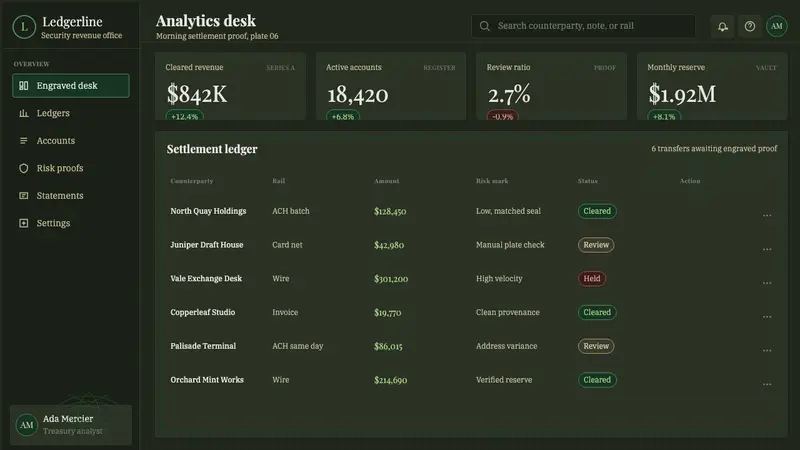Select Palisade Terminal counterparty name
Image resolution: width=800 pixels, height=450 pixels.
(203, 346)
